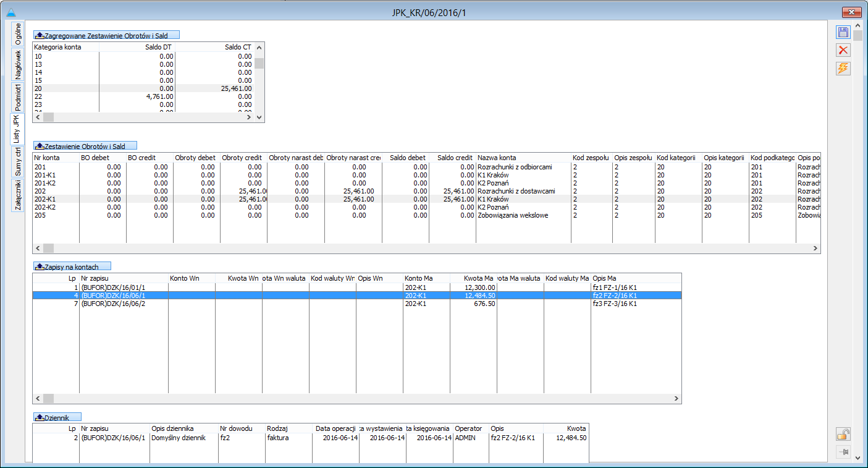
Task: Click the red X cancel icon
Action: (x=843, y=50)
